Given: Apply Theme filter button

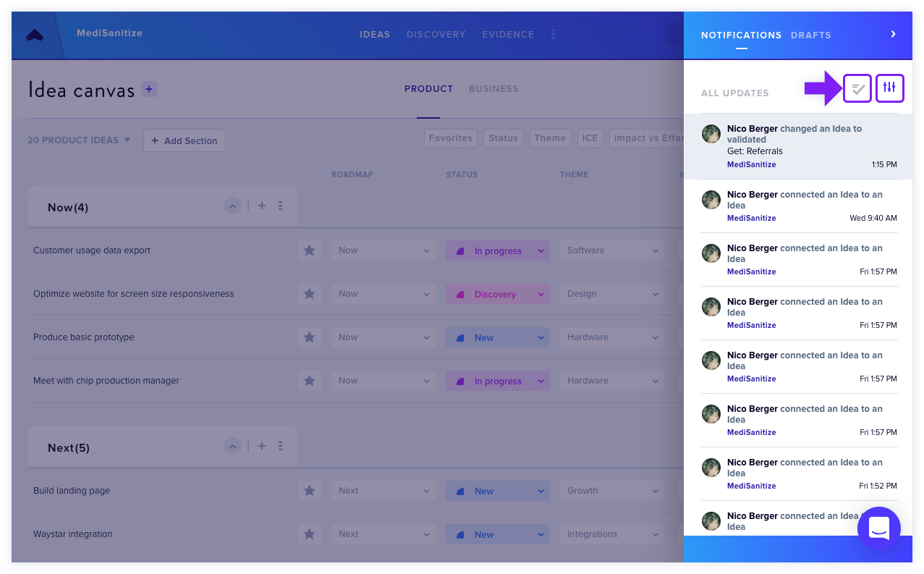Looking at the screenshot, I should coord(550,138).
